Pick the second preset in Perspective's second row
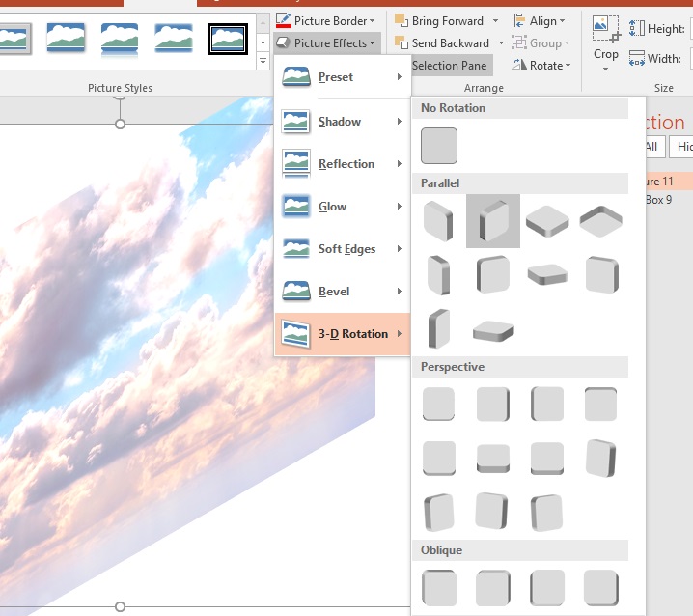 pyautogui.click(x=493, y=459)
